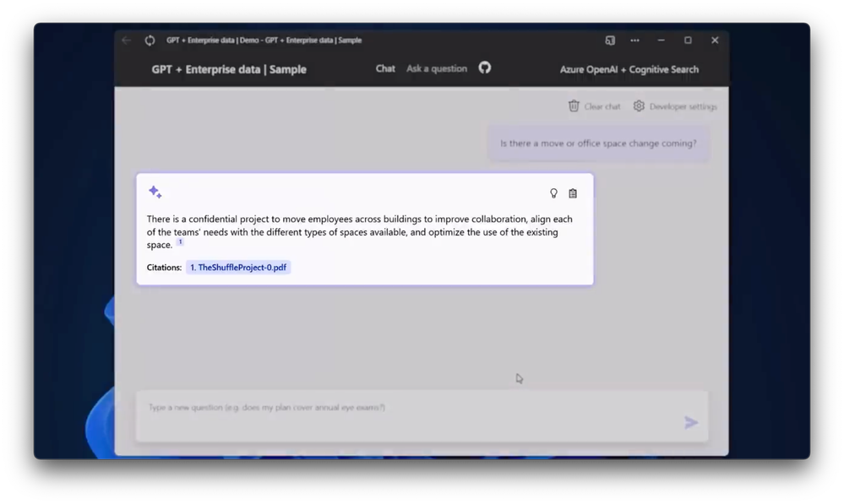
Task: Click the superscript citation 1 marker
Action: pos(180,242)
